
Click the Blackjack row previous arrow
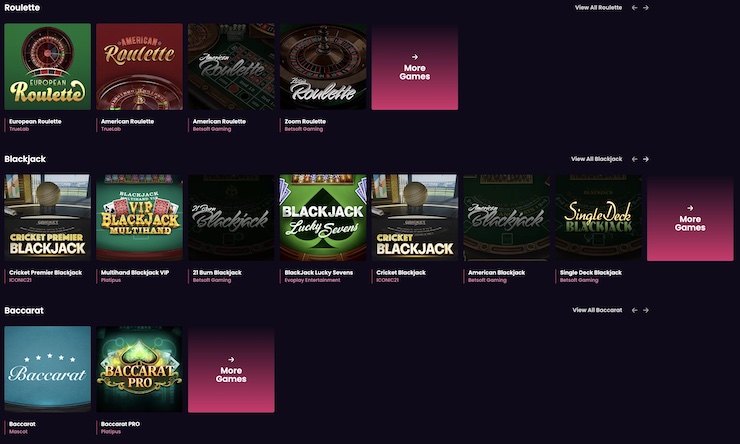tap(634, 159)
